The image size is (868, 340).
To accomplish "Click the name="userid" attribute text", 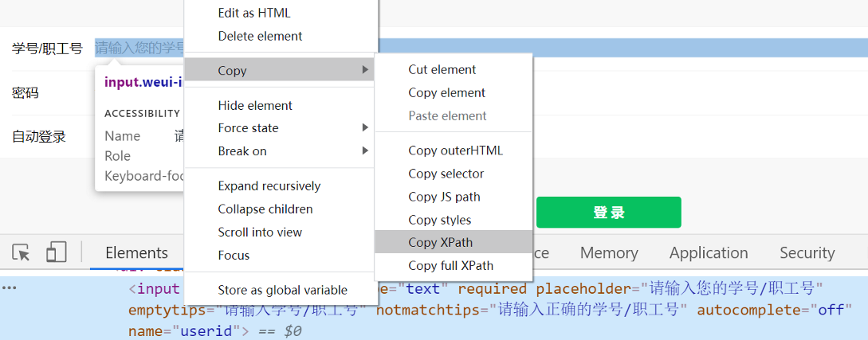I will pyautogui.click(x=186, y=331).
